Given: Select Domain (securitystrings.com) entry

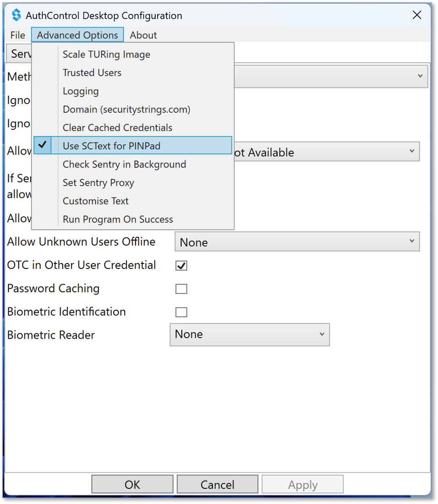Looking at the screenshot, I should 133,110.
